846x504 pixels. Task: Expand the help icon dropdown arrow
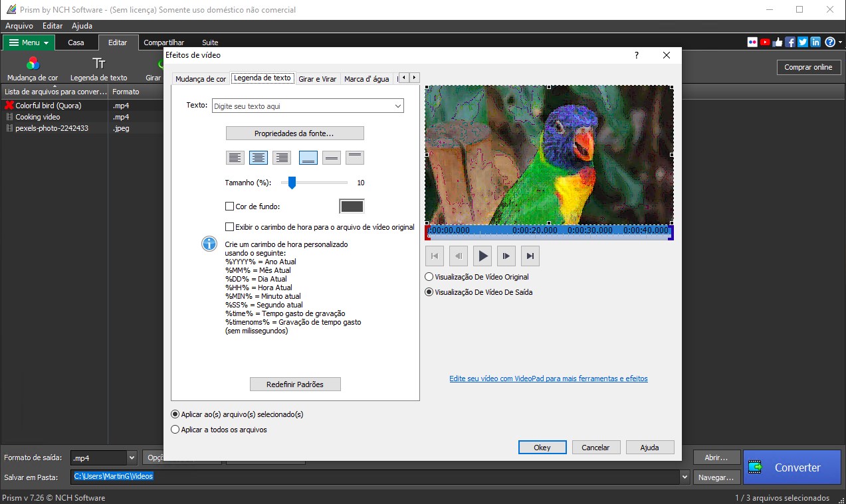point(840,42)
